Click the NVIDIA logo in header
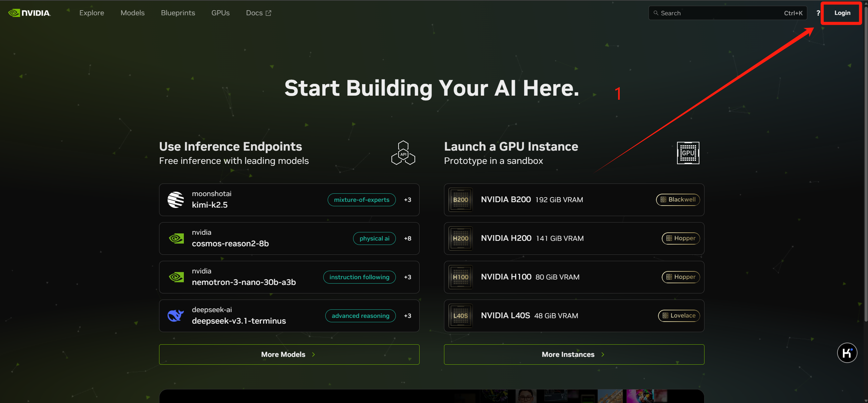 [30, 13]
